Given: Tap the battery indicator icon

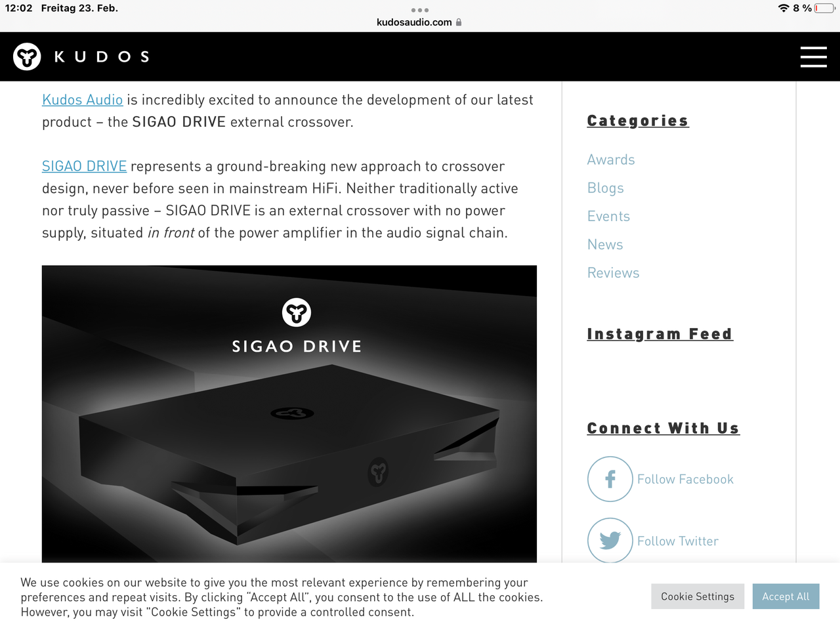Looking at the screenshot, I should [x=825, y=8].
